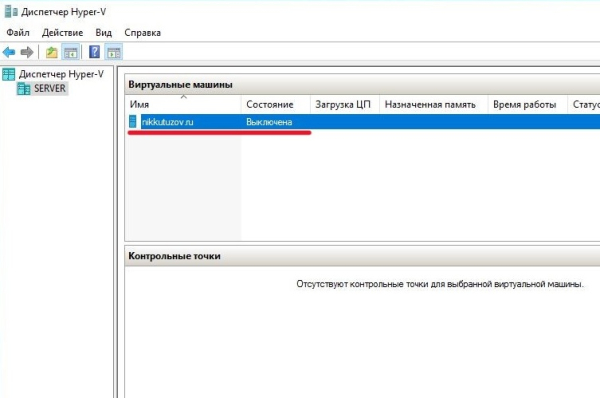
Task: Click the Выключена state cell
Action: pyautogui.click(x=269, y=122)
